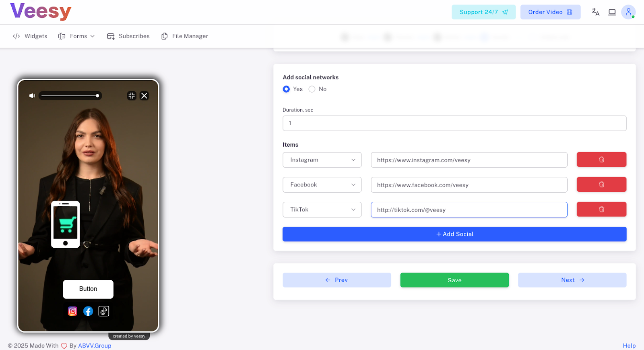Open the language translation icon
The height and width of the screenshot is (350, 644).
[596, 12]
